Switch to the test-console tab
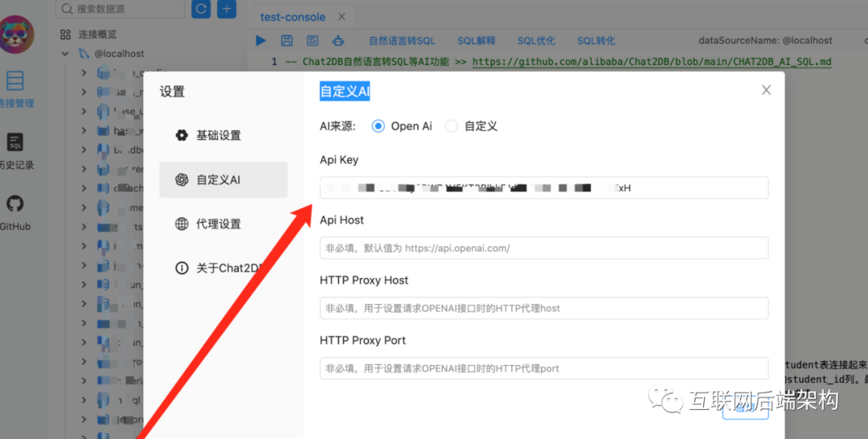Image resolution: width=868 pixels, height=439 pixels. (293, 17)
